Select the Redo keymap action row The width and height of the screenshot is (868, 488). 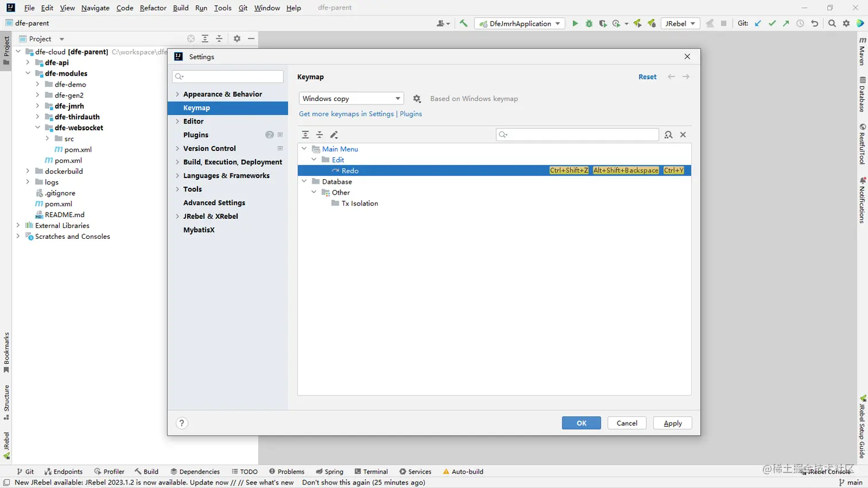pos(494,171)
